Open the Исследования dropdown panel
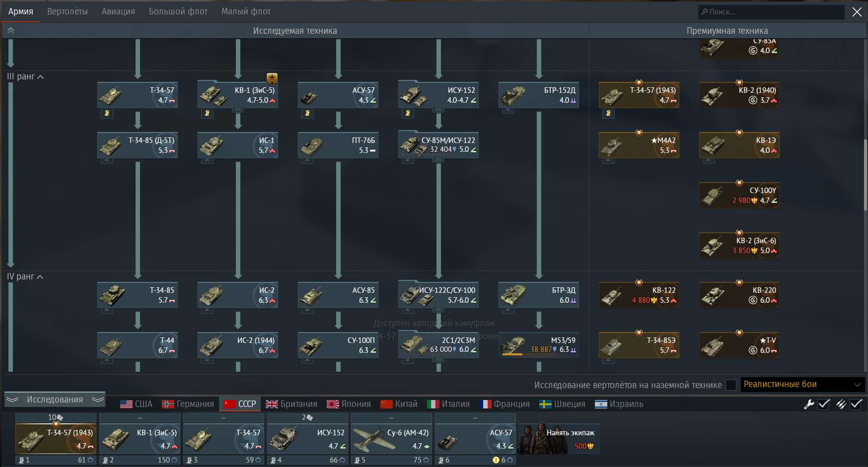The image size is (868, 467). coord(55,400)
